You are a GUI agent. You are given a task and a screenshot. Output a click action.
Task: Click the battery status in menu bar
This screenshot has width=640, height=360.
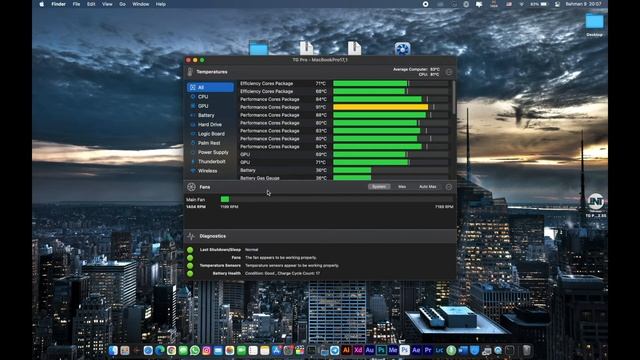click(x=539, y=4)
